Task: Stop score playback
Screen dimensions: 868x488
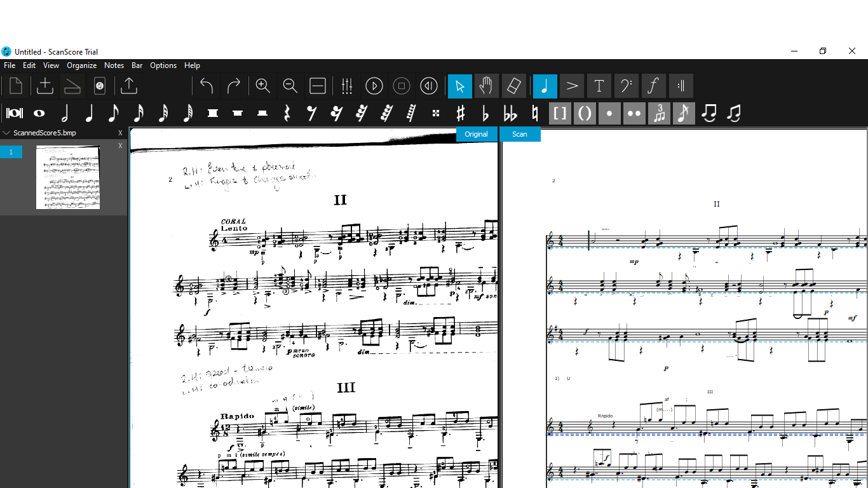Action: point(402,86)
